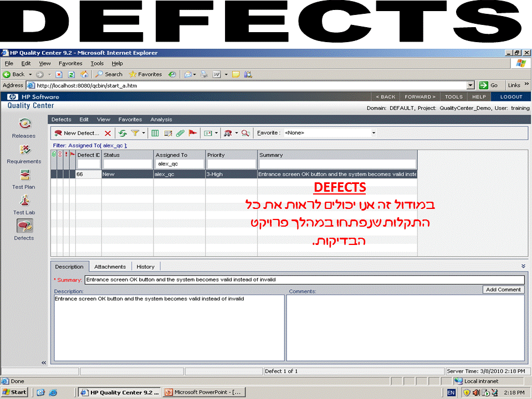The height and width of the screenshot is (399, 532).
Task: Click the IE Search toolbar button
Action: coord(109,74)
